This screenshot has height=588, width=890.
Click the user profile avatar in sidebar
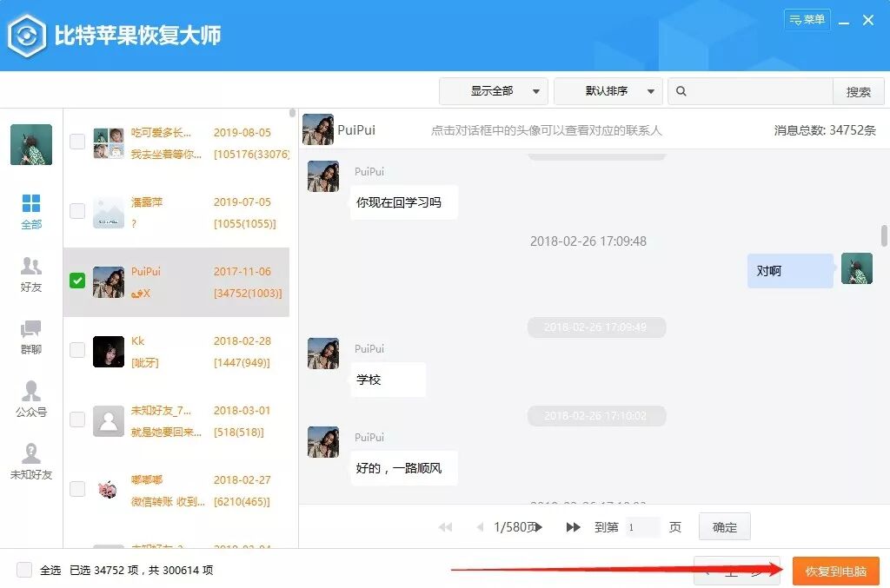(31, 144)
